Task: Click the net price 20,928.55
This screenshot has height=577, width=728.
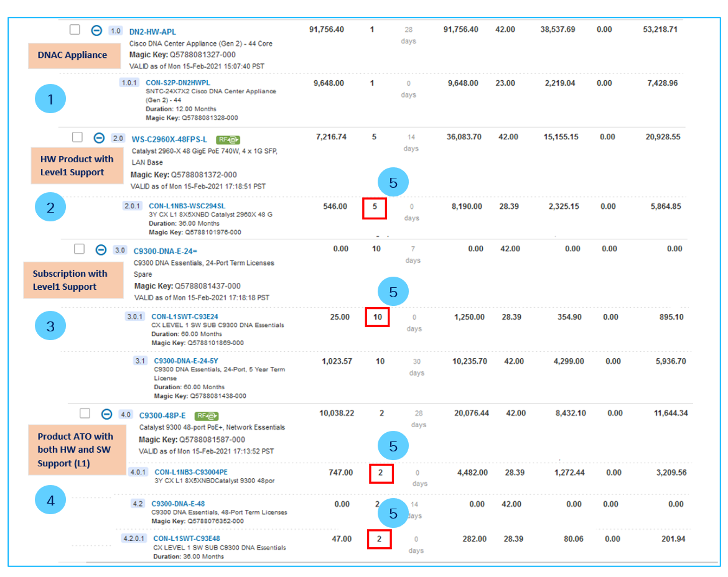Action: [663, 137]
